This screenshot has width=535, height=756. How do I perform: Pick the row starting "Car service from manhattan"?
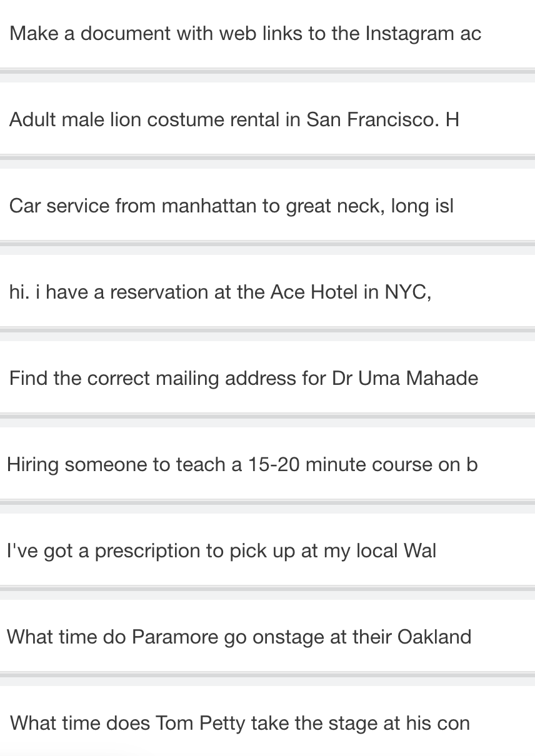[x=231, y=206]
